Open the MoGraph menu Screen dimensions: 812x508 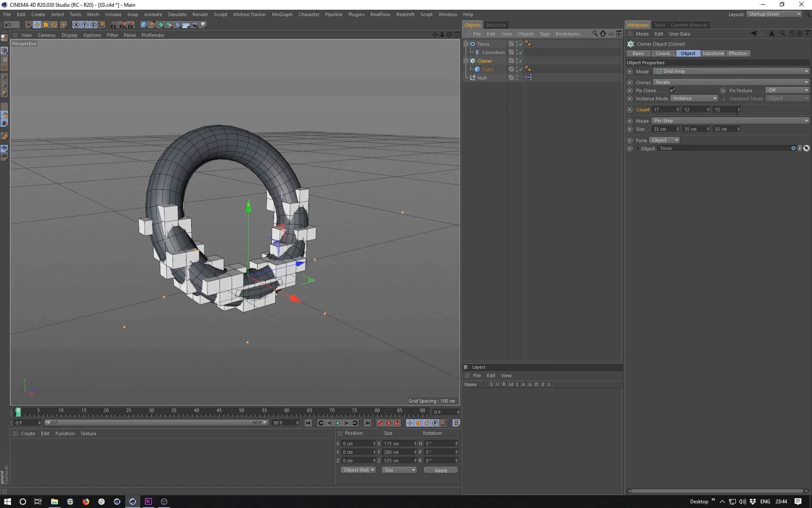282,14
